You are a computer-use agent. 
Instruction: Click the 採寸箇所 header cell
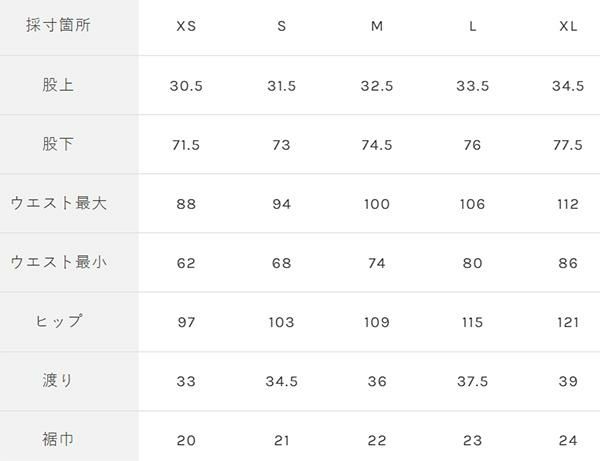[x=57, y=26]
